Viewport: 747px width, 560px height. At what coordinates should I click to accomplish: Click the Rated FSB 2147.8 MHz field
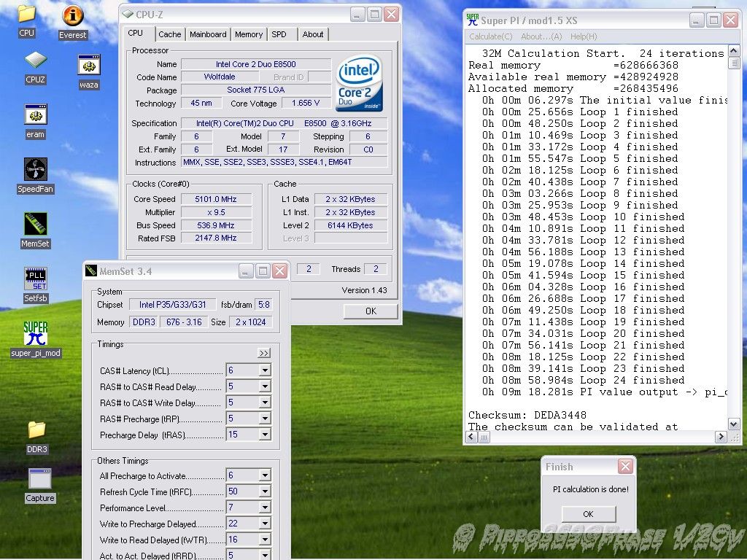[216, 238]
